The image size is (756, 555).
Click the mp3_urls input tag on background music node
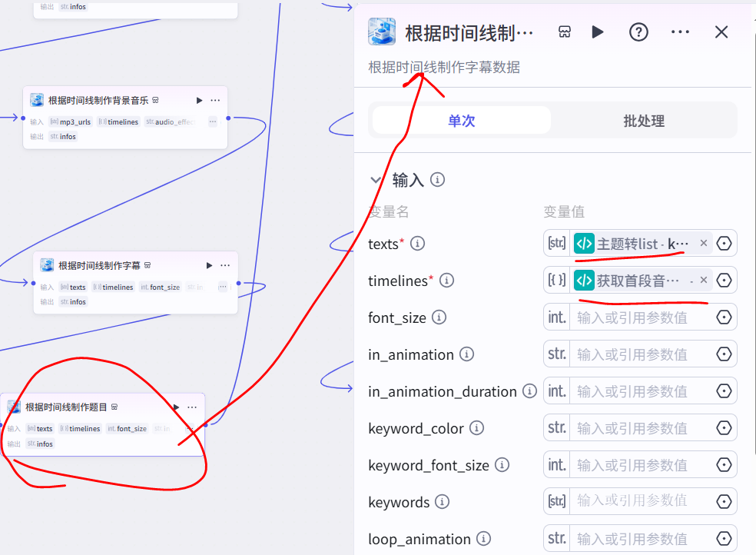[71, 122]
